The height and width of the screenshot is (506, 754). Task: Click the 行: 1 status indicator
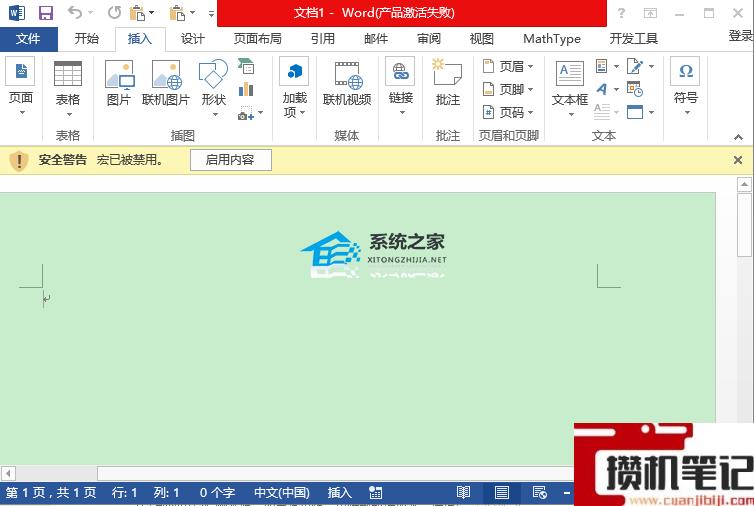[x=124, y=493]
